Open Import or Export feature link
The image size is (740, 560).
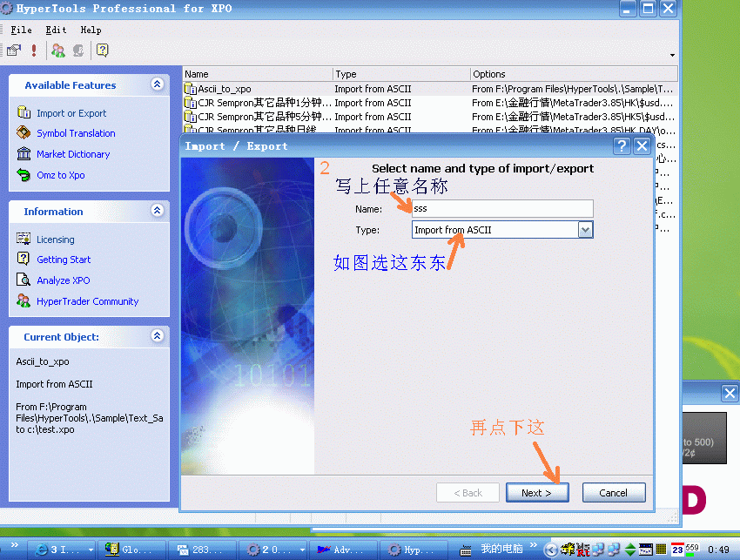point(71,113)
